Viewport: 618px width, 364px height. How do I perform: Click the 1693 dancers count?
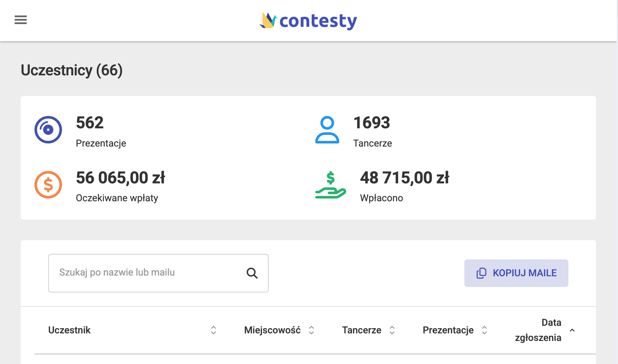[x=372, y=123]
